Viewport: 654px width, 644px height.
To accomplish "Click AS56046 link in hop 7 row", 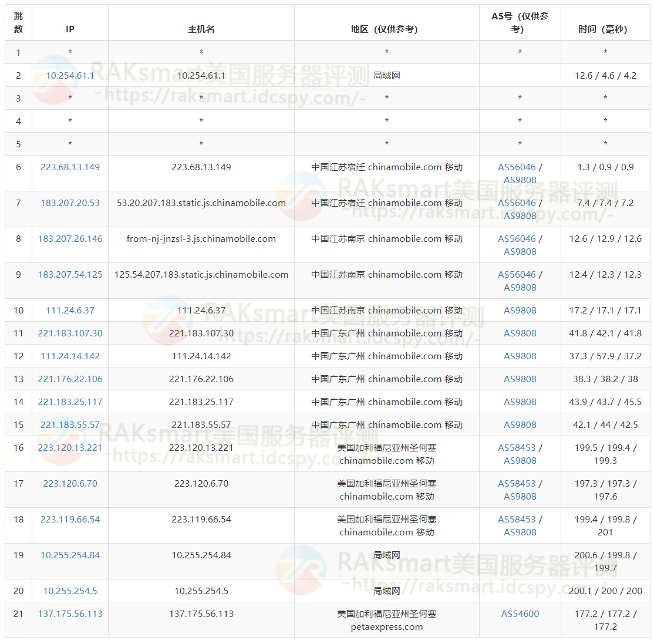I will tap(517, 203).
